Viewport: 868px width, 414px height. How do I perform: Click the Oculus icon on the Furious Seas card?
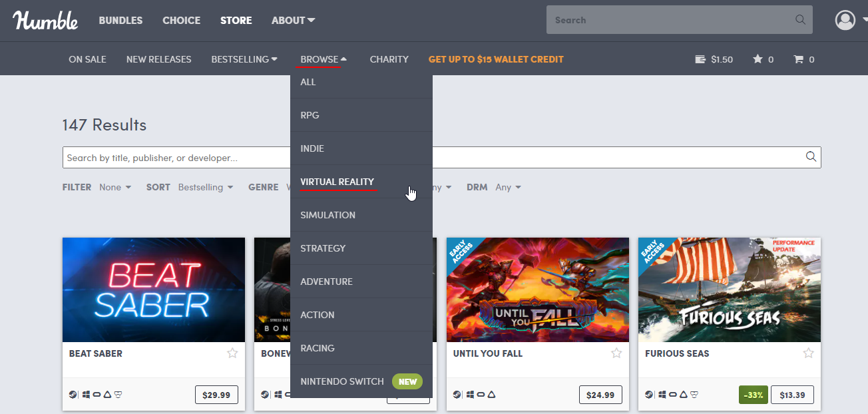(x=673, y=395)
